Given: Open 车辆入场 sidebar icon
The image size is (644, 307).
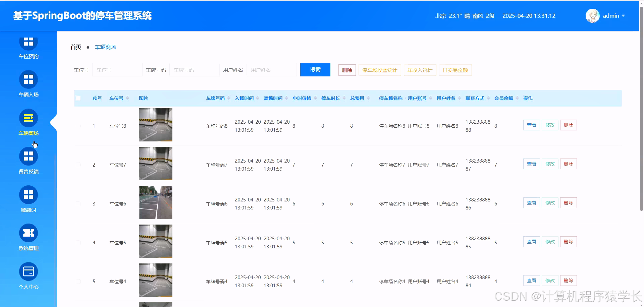Looking at the screenshot, I should coord(29,79).
